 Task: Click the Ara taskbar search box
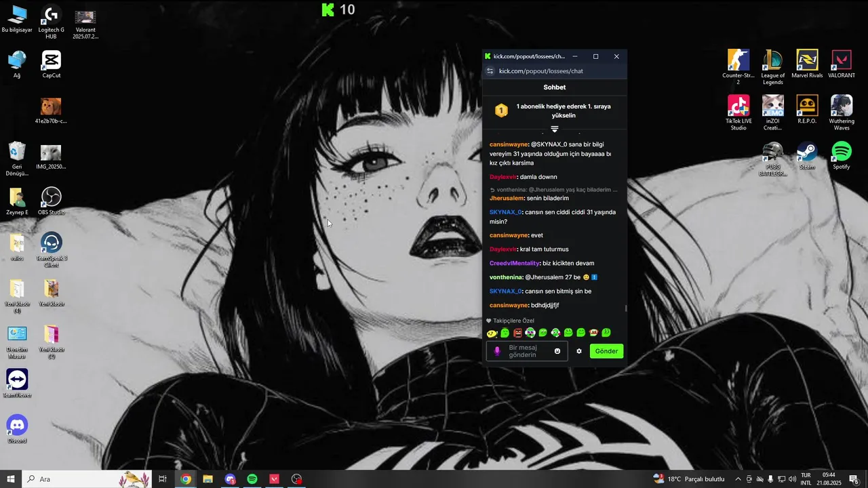pyautogui.click(x=87, y=479)
